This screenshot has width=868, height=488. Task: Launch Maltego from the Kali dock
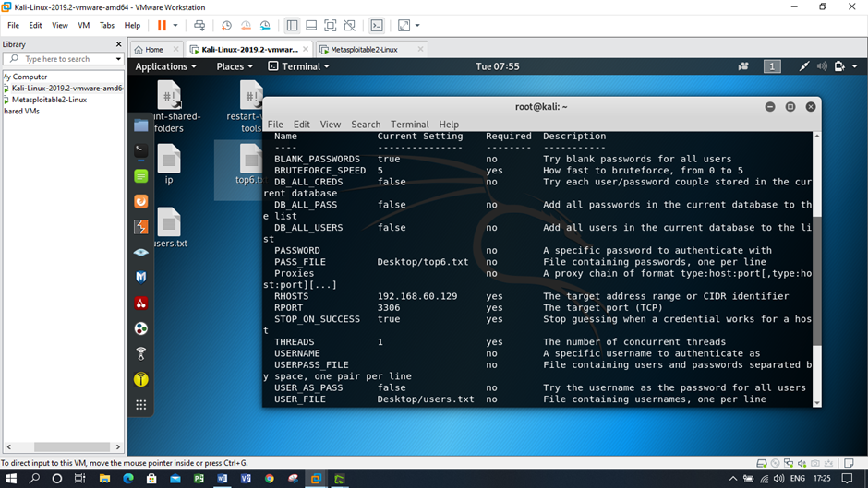(x=141, y=328)
